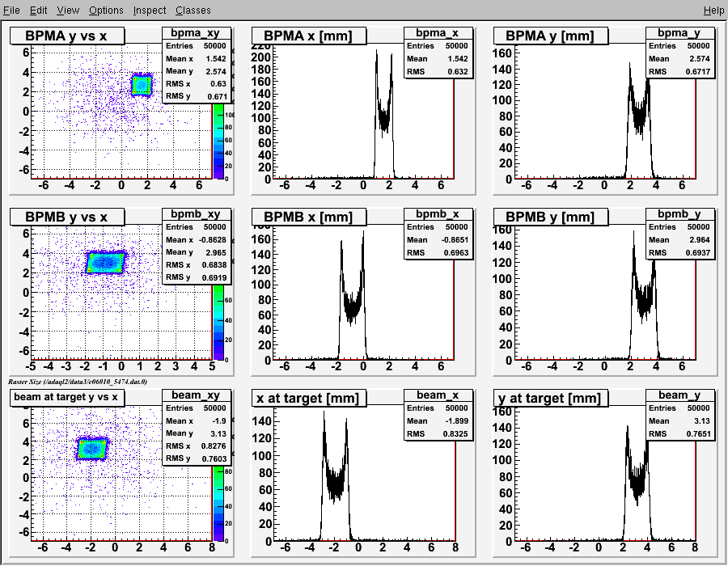Open the View menu

[x=68, y=10]
